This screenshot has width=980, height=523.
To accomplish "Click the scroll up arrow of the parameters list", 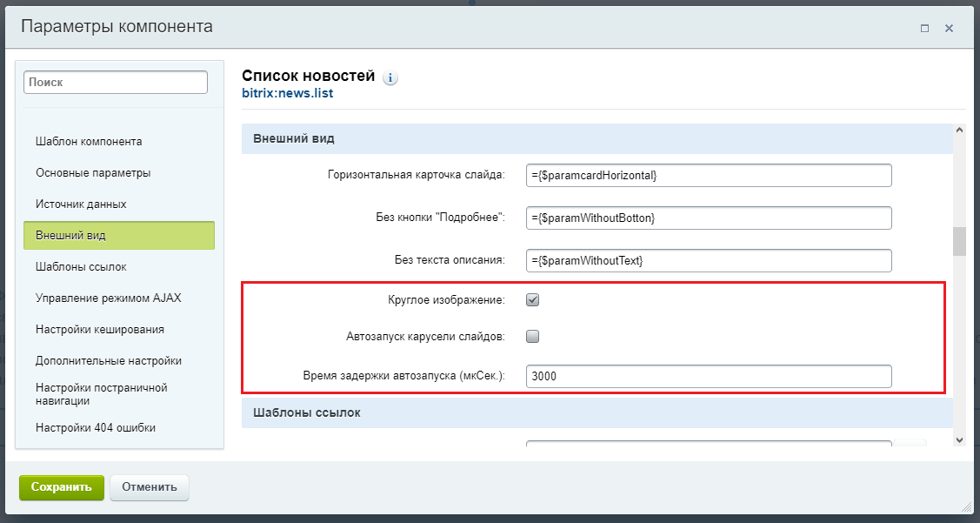I will (x=959, y=130).
